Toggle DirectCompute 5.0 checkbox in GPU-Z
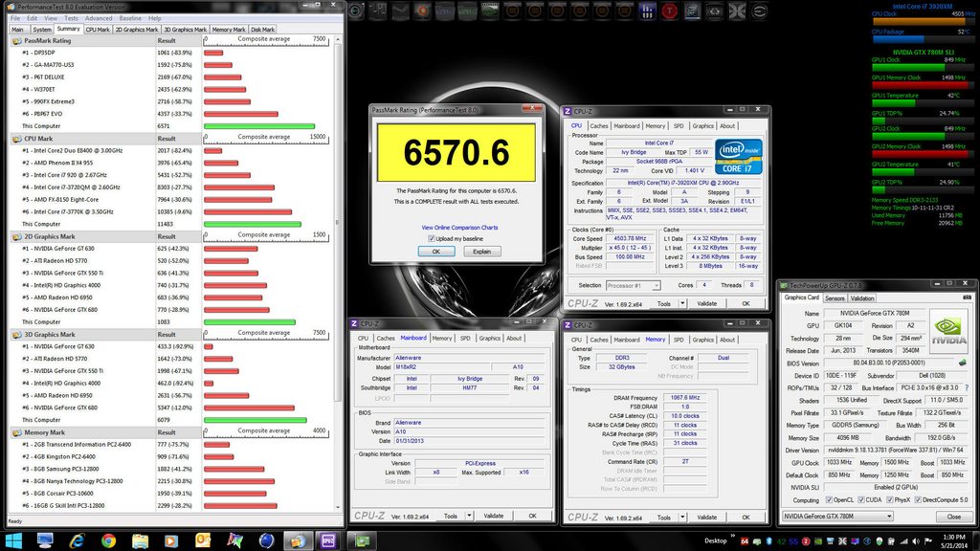980x551 pixels. (918, 499)
